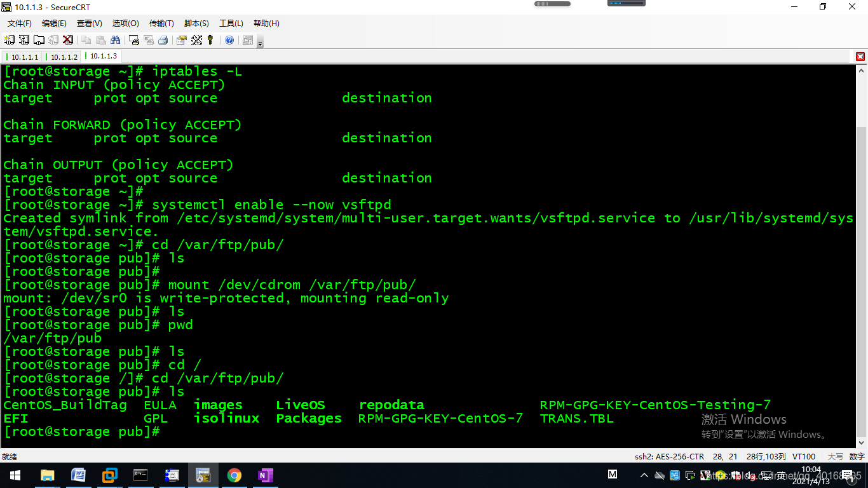
Task: Click 'repodata' in the ls output
Action: point(391,405)
